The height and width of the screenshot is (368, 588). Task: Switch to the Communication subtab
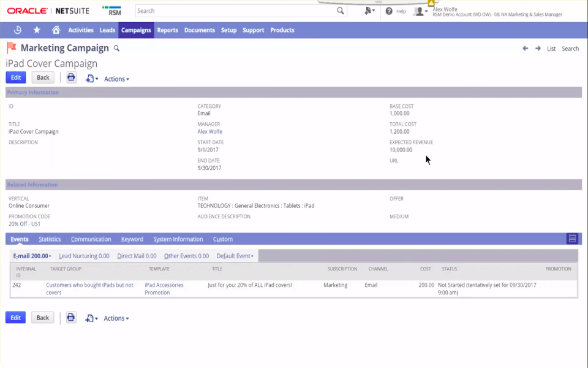[x=91, y=239]
